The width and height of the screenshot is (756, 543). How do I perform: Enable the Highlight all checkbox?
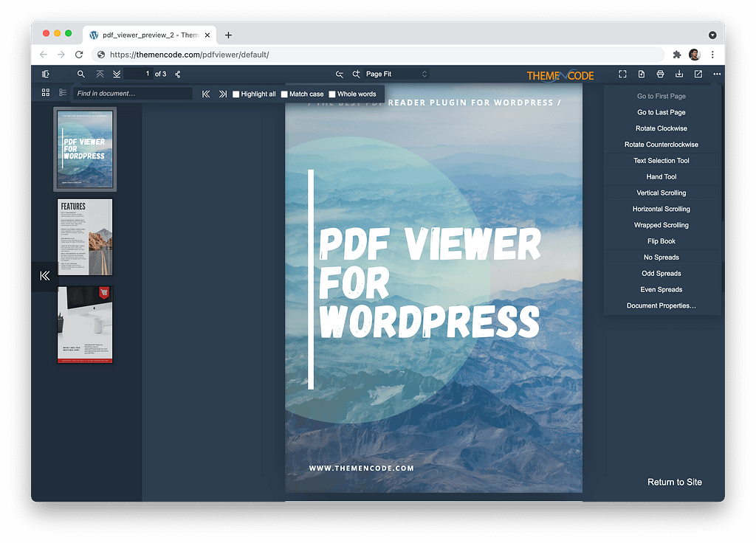236,94
